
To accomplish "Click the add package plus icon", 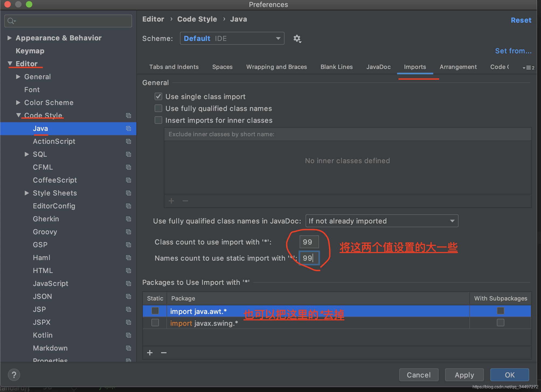I will click(x=150, y=353).
